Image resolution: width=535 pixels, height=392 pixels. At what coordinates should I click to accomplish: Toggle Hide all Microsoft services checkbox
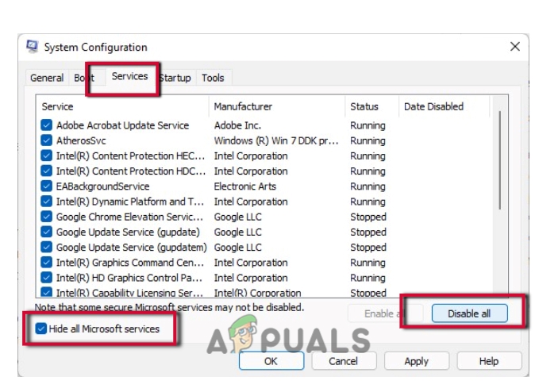pos(41,329)
